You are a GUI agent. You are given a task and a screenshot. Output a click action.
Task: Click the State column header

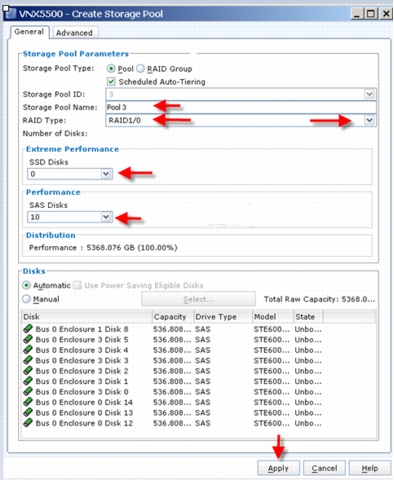click(308, 317)
